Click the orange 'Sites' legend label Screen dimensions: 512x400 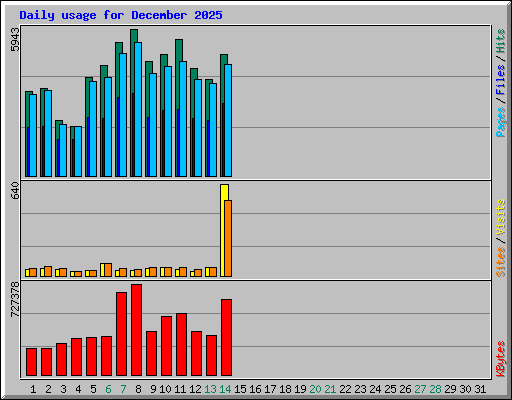click(500, 262)
